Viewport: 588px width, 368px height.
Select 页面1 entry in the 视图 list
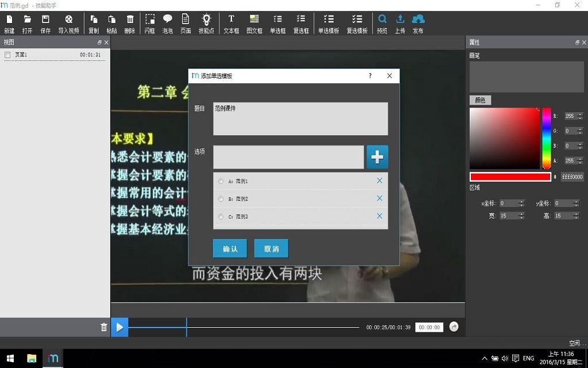coord(55,55)
